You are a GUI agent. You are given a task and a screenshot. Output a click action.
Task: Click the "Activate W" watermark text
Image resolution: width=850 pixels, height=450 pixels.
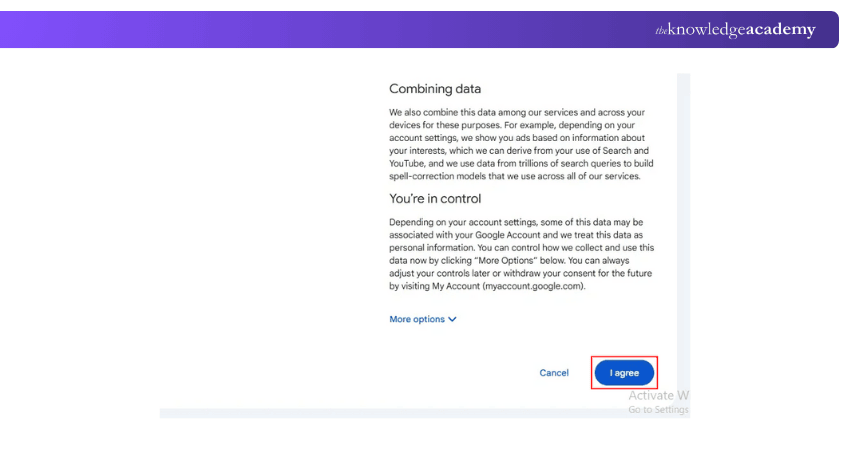(658, 396)
